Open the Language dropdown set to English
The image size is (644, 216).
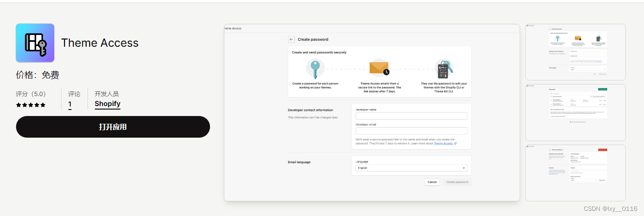tap(411, 168)
